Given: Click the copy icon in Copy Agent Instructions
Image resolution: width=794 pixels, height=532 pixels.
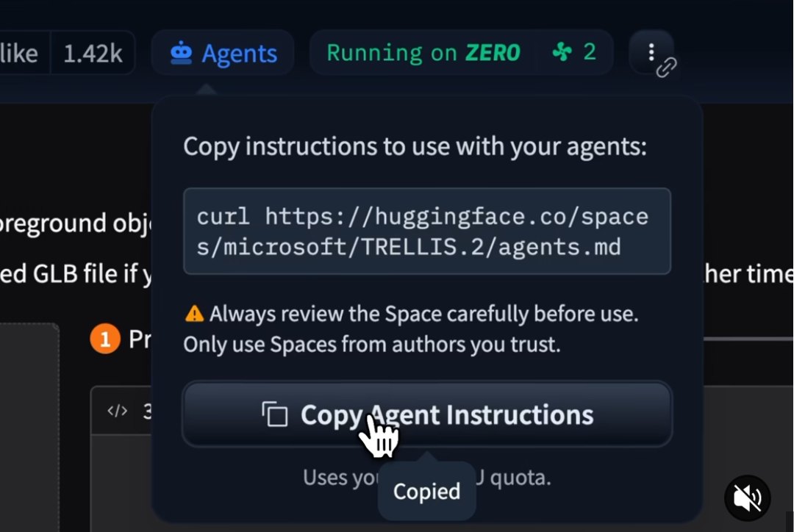Looking at the screenshot, I should point(274,414).
